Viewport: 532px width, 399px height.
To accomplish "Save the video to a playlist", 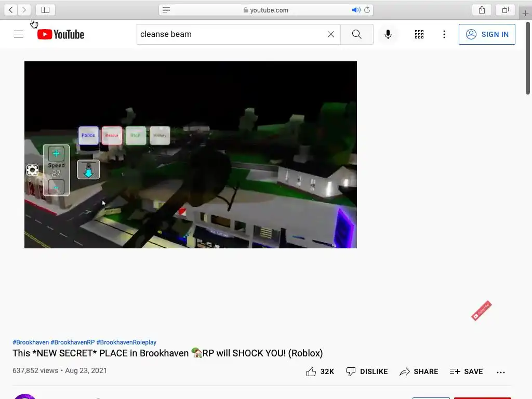I will pyautogui.click(x=466, y=372).
